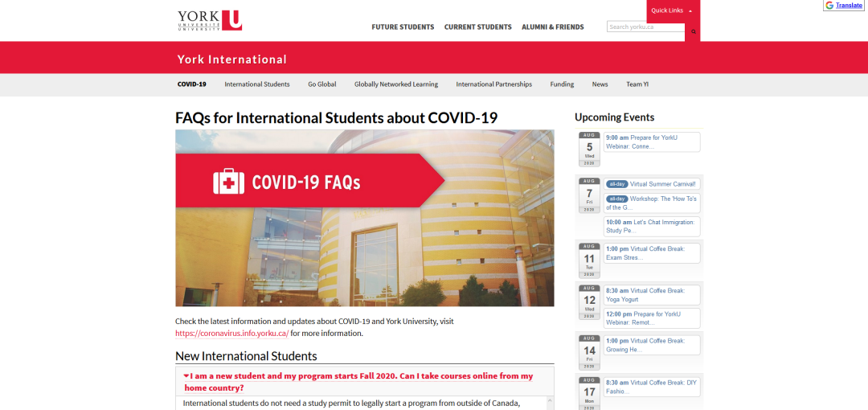The height and width of the screenshot is (410, 868).
Task: Select the International Students nav item
Action: click(x=257, y=84)
